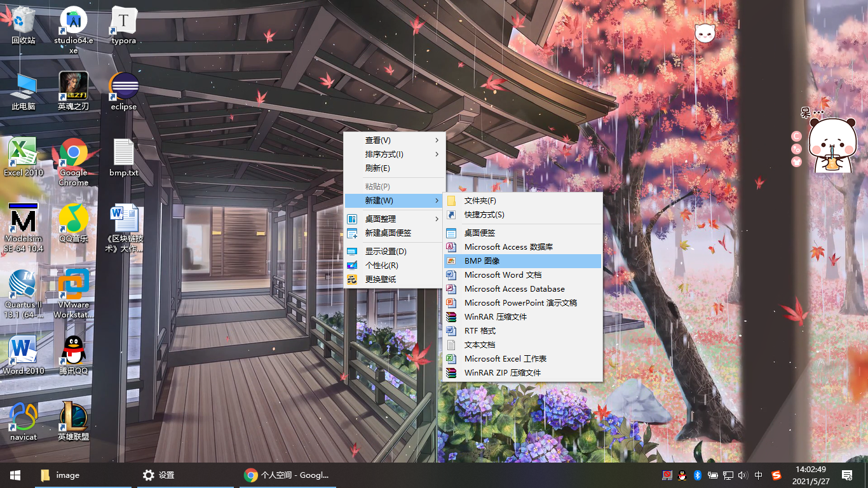Click the Windows Start button
The width and height of the screenshot is (868, 488).
click(x=15, y=475)
